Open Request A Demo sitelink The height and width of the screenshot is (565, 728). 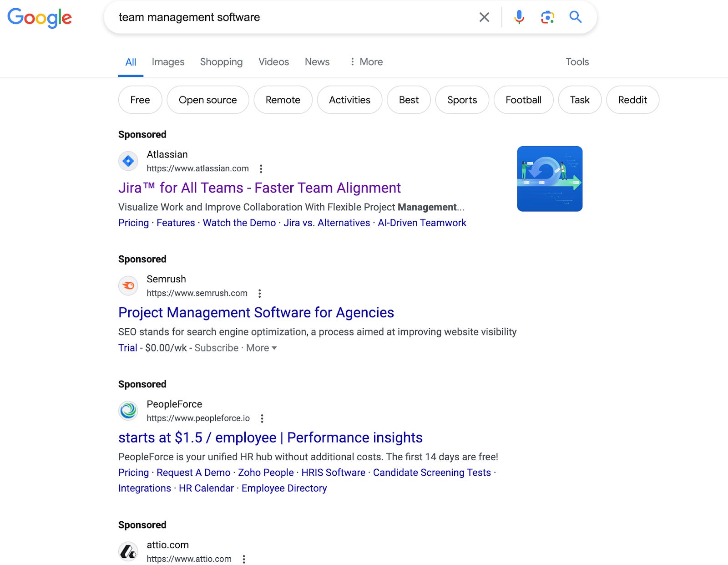(193, 473)
